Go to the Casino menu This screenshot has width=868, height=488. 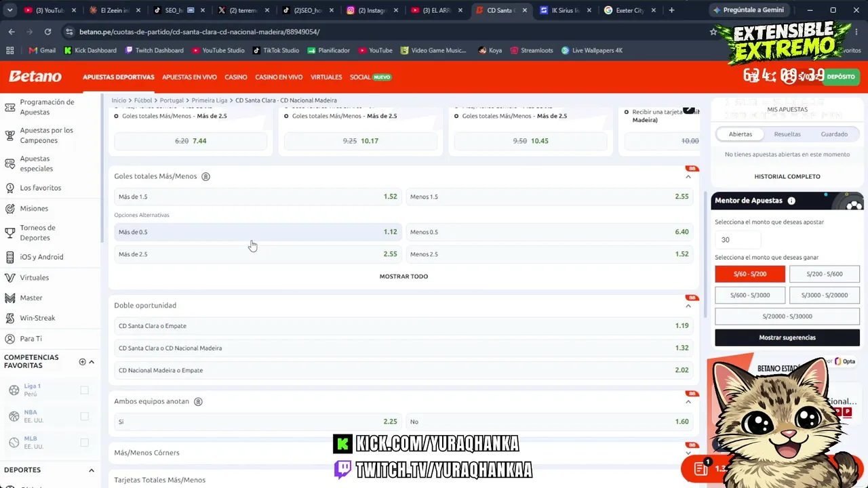click(236, 77)
